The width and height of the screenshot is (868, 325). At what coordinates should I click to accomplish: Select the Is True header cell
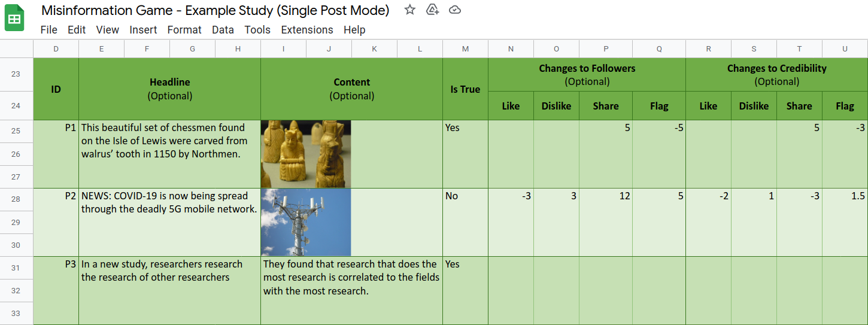pyautogui.click(x=465, y=89)
